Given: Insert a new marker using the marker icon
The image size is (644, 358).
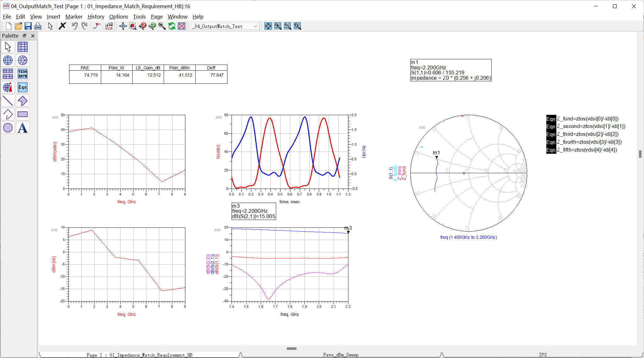Looking at the screenshot, I should point(96,26).
